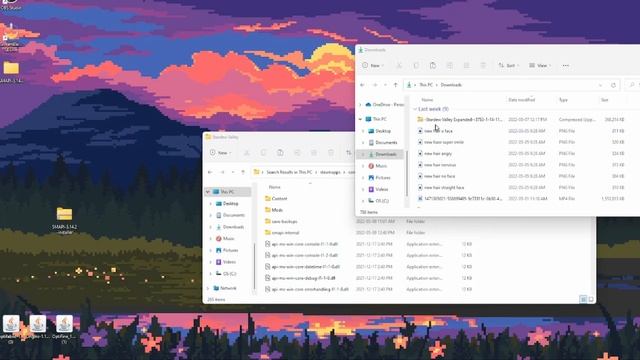Click This PC breadcrumb in Downloads address bar
Viewport: 640px width, 360px height.
click(x=426, y=85)
